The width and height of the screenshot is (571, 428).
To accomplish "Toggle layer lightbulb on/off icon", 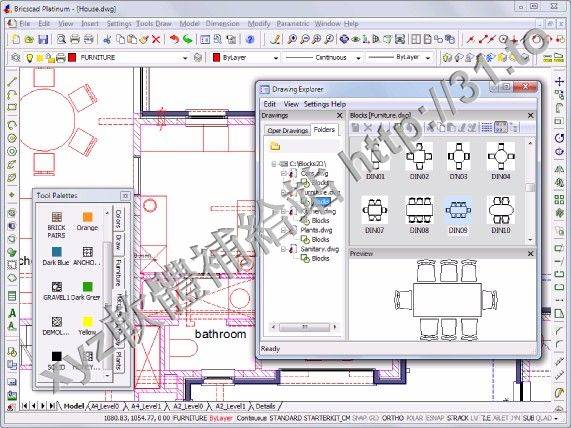I will pyautogui.click(x=29, y=58).
